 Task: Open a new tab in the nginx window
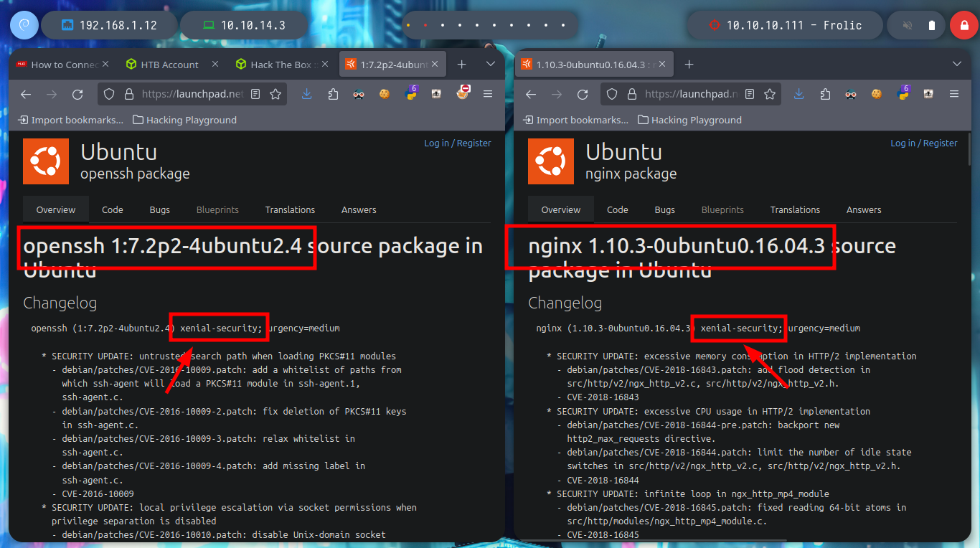pos(689,64)
